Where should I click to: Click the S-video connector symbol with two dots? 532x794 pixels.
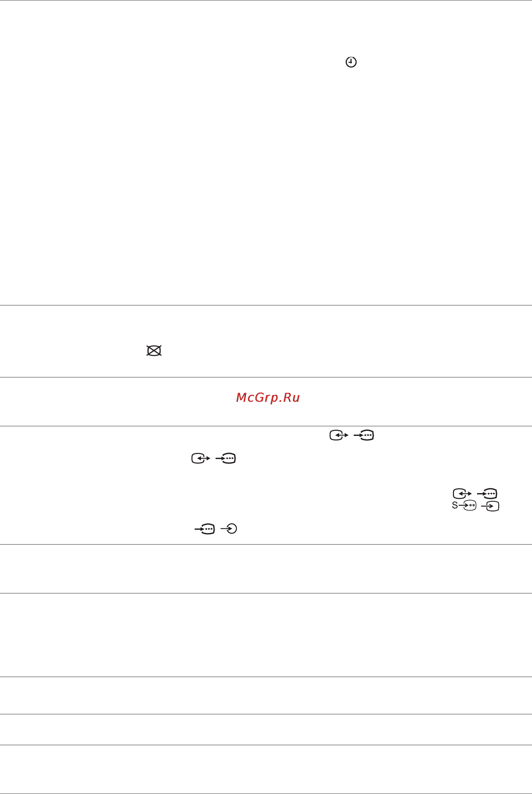coord(470,505)
